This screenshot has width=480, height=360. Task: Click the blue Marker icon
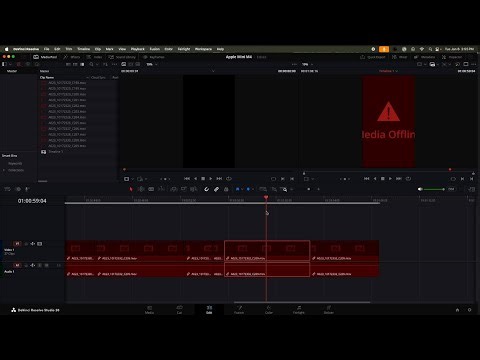[x=248, y=189]
